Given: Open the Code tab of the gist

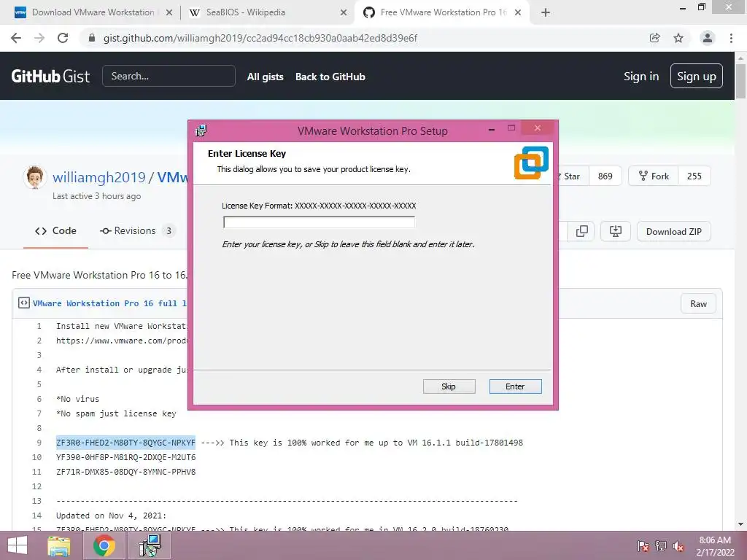Looking at the screenshot, I should pos(55,231).
